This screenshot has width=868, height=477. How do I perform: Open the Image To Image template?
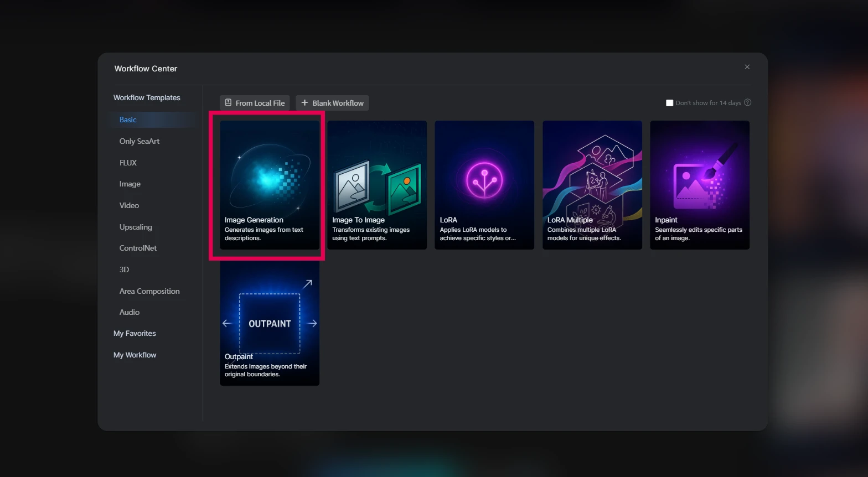[377, 185]
